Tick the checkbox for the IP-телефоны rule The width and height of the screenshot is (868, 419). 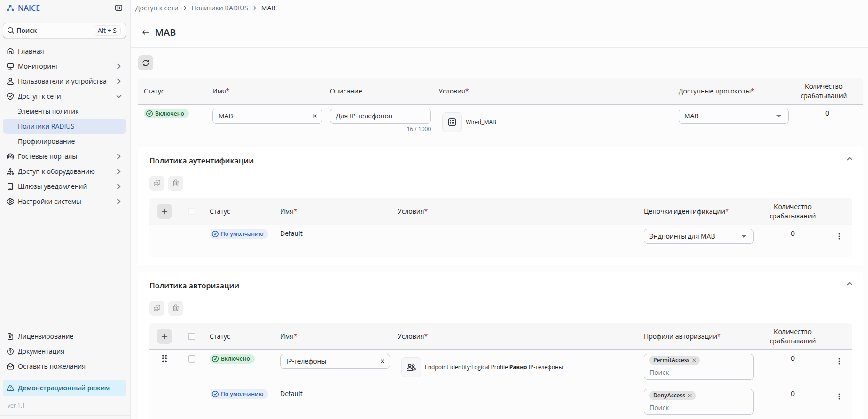pos(192,359)
